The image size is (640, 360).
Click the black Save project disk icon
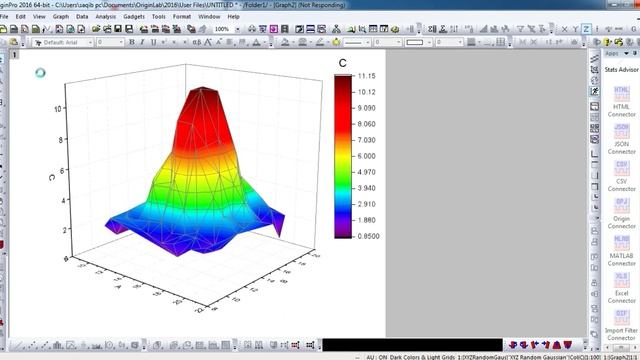tap(118, 29)
